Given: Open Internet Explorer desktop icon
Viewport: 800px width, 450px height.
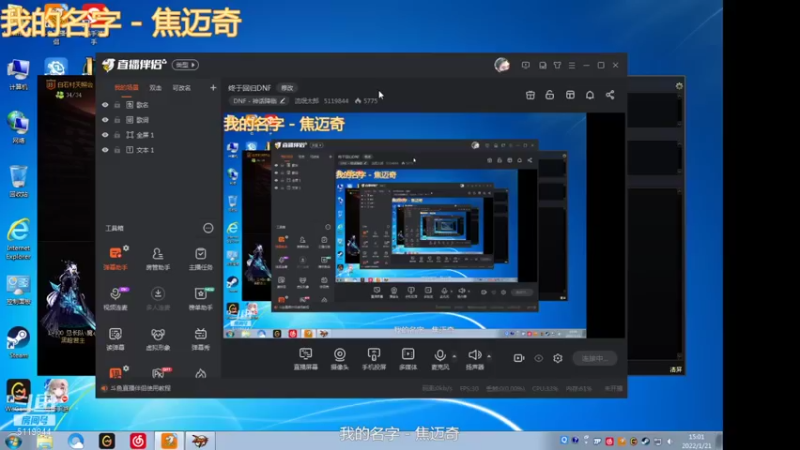Looking at the screenshot, I should tap(18, 240).
